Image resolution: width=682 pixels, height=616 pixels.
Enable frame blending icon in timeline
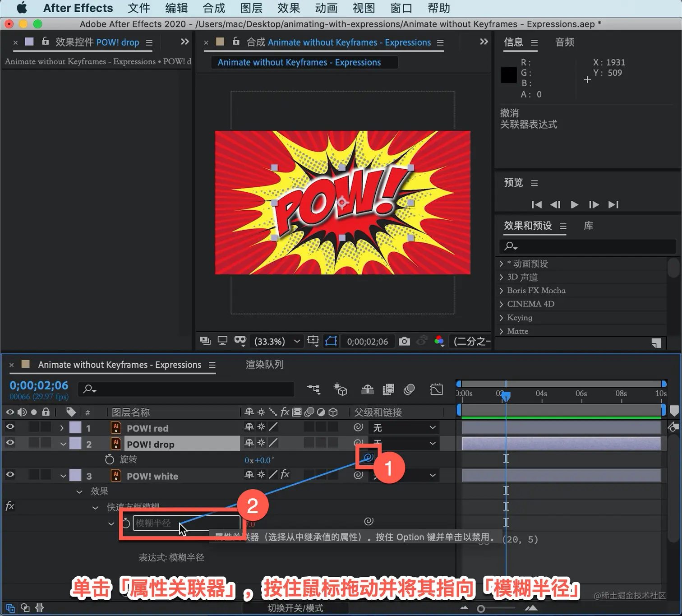[388, 389]
